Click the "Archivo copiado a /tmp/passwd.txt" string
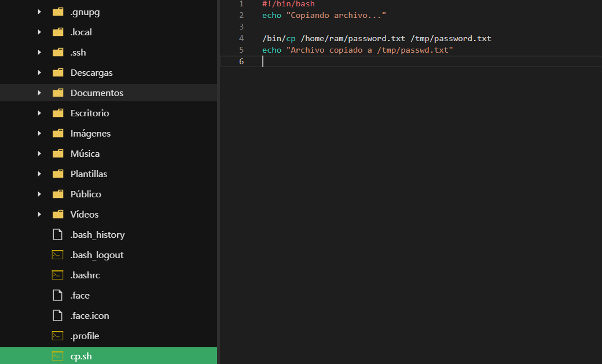 click(x=370, y=50)
